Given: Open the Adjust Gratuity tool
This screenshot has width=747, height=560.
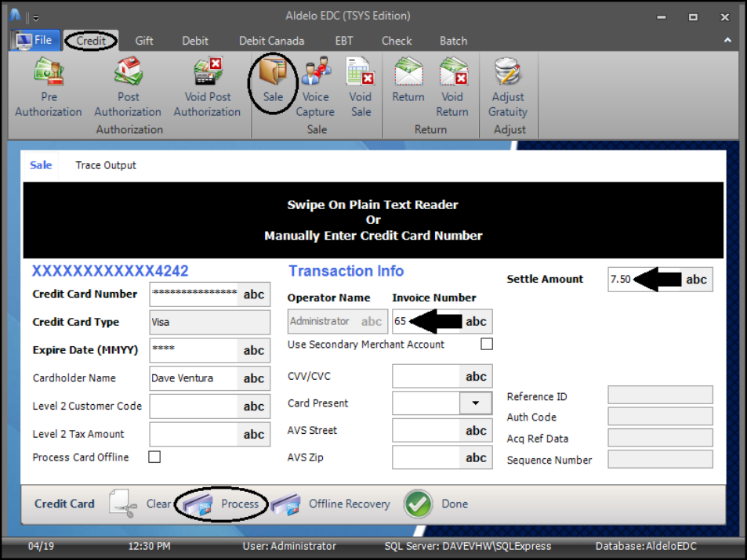Looking at the screenshot, I should tap(508, 87).
